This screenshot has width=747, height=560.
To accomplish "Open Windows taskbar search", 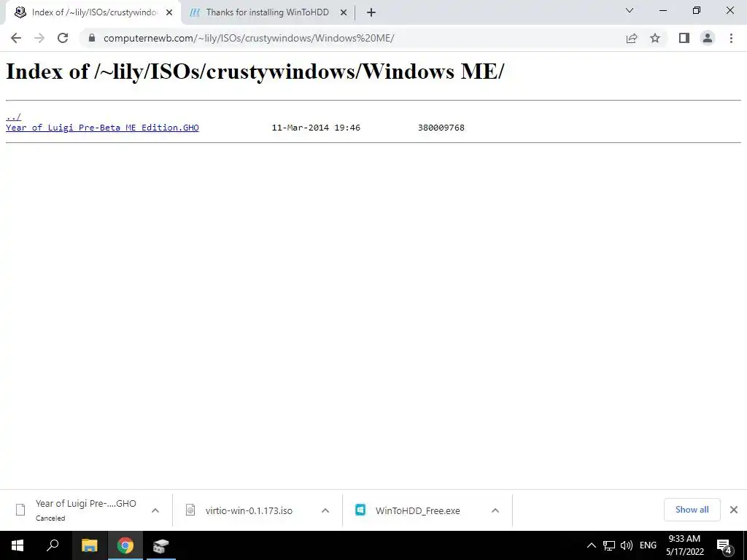I will pos(53,545).
